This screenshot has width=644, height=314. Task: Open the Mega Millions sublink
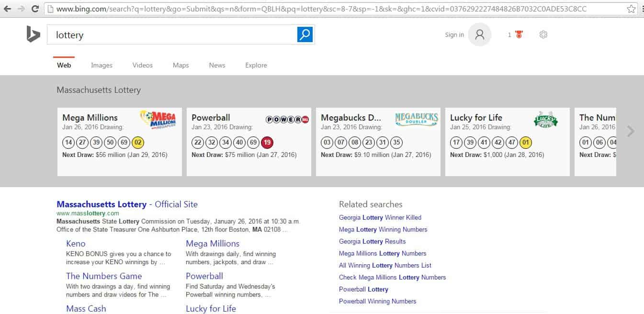(213, 244)
